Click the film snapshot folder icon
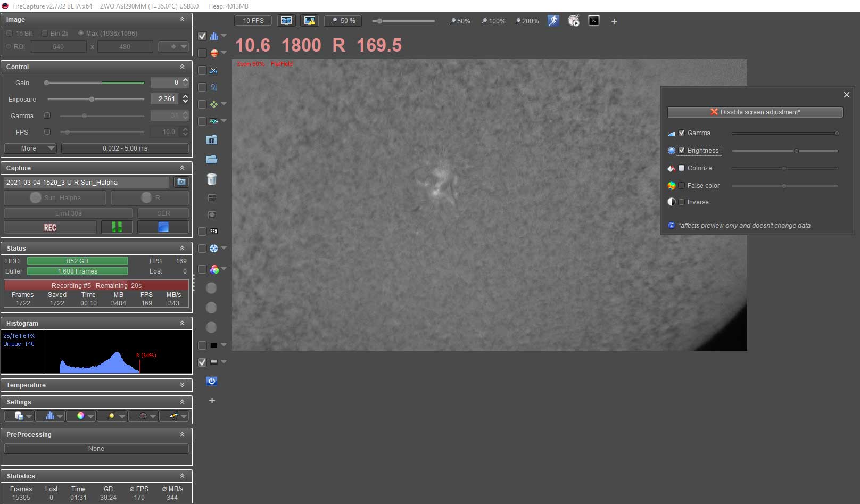Screen dimensions: 860x504 coord(212,140)
